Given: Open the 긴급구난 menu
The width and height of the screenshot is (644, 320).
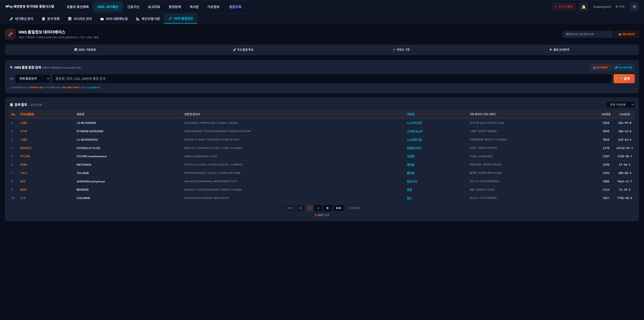Looking at the screenshot, I should (133, 7).
